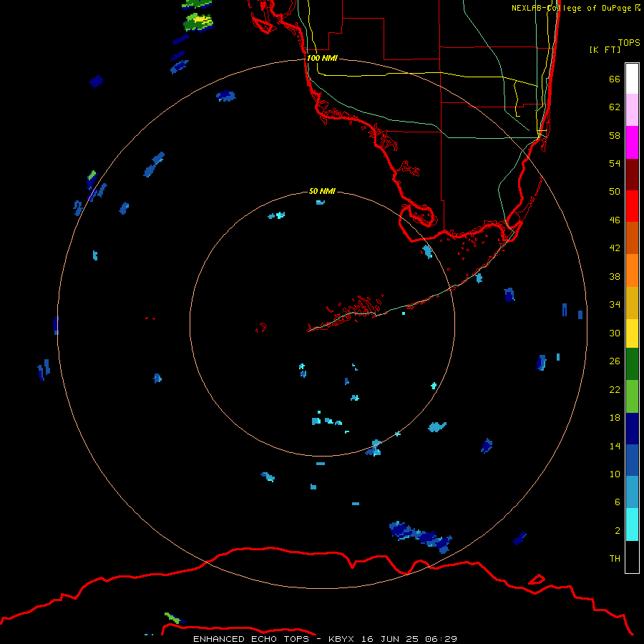Select the "42" legend value

point(615,248)
